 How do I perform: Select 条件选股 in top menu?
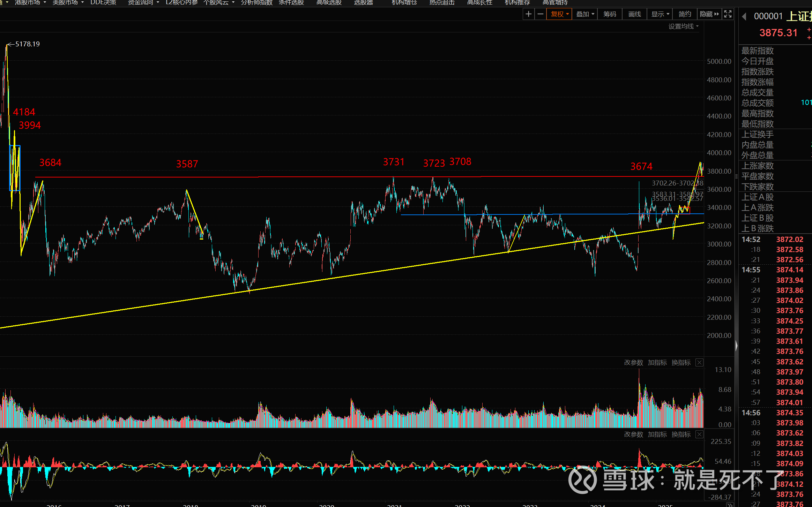[291, 2]
